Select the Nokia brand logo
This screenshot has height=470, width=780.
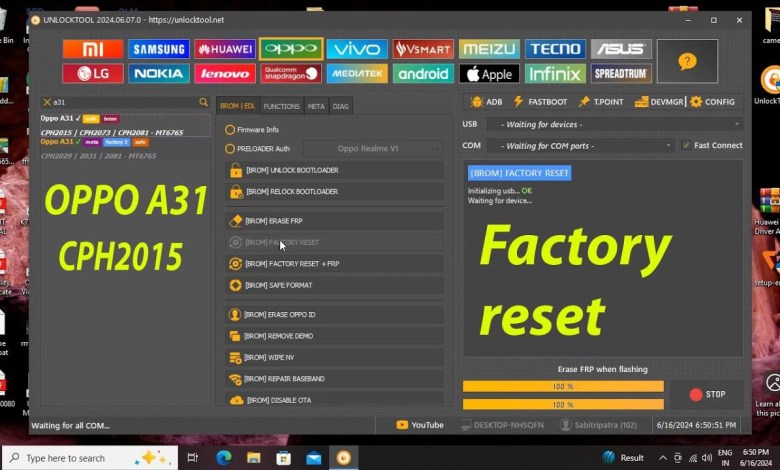point(159,74)
